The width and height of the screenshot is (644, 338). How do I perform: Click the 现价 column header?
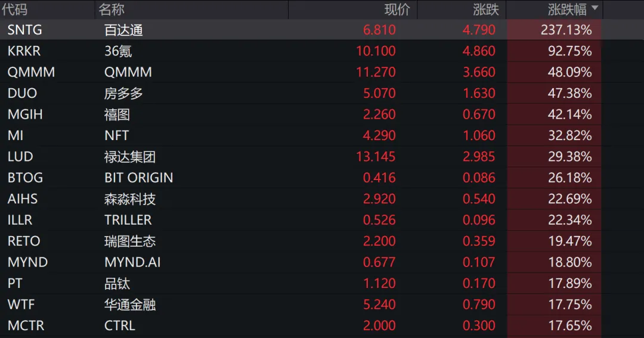[x=397, y=10]
